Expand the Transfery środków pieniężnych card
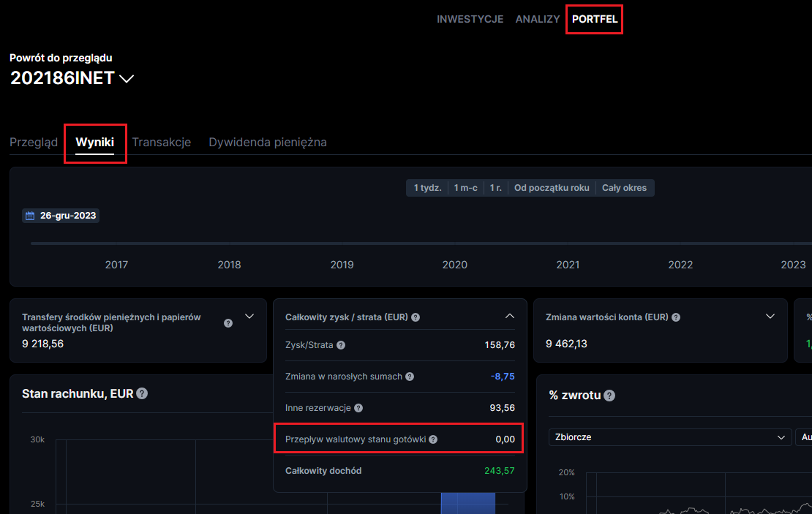 (249, 317)
